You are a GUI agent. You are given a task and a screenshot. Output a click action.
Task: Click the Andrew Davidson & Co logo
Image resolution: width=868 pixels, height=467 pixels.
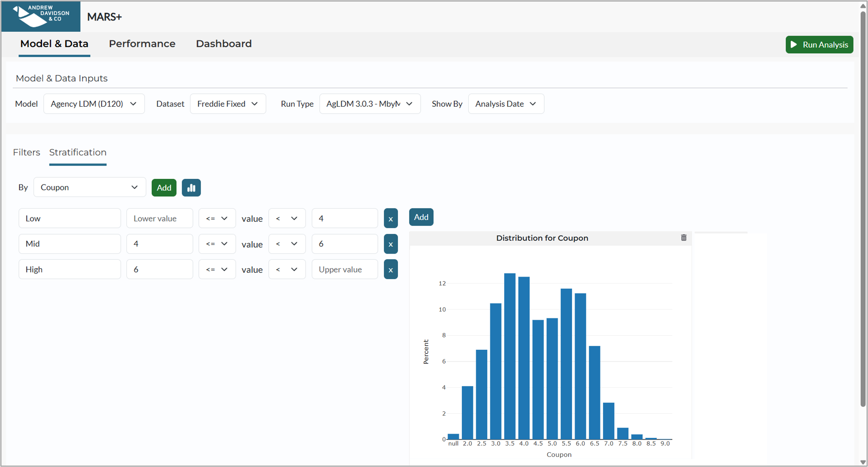[x=41, y=16]
